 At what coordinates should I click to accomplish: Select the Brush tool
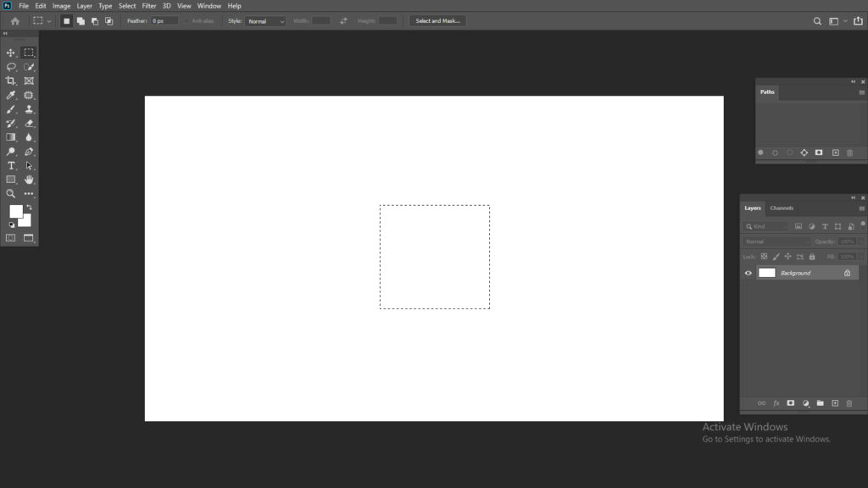(10, 109)
